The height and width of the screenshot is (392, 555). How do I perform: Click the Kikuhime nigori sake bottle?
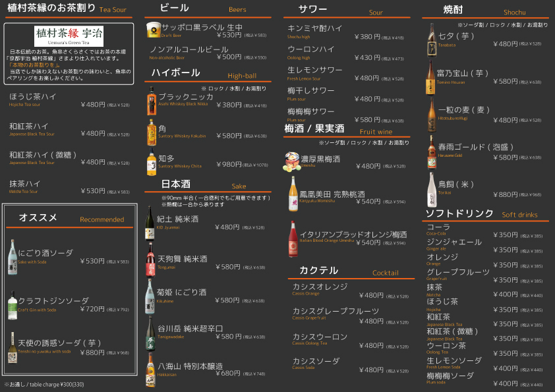150,296
